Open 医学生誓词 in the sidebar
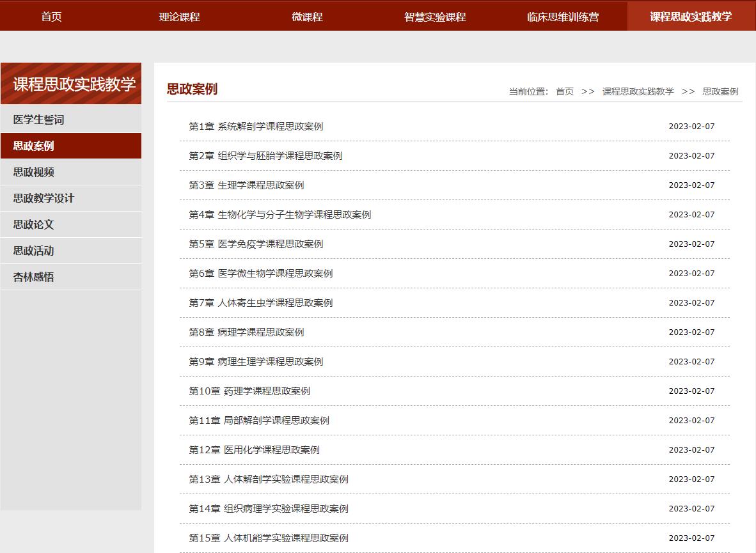 point(38,120)
